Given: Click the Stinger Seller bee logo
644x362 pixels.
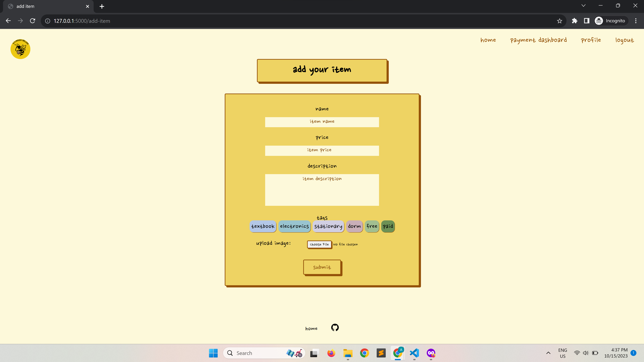Looking at the screenshot, I should pyautogui.click(x=20, y=49).
